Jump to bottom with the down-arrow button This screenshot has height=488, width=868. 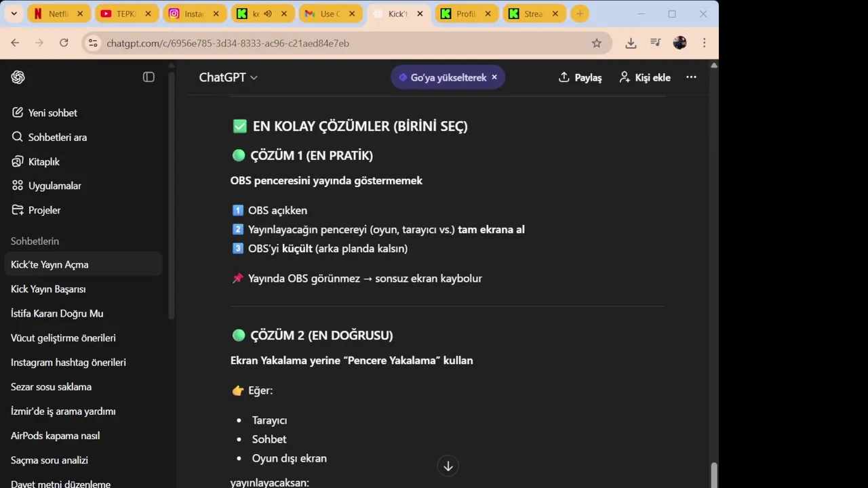click(448, 466)
